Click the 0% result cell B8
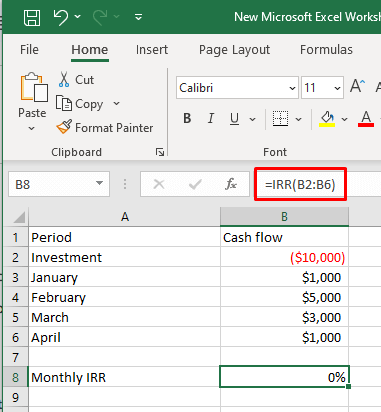 284,377
